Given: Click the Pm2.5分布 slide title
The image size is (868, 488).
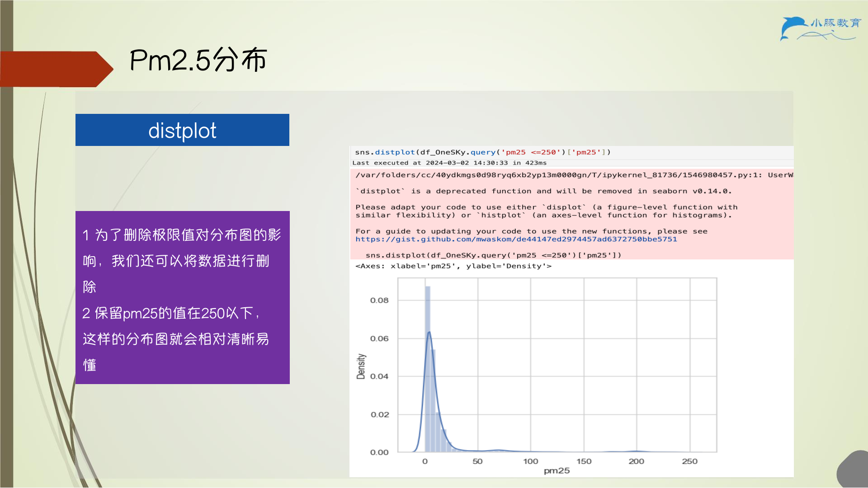Looking at the screenshot, I should click(x=198, y=60).
